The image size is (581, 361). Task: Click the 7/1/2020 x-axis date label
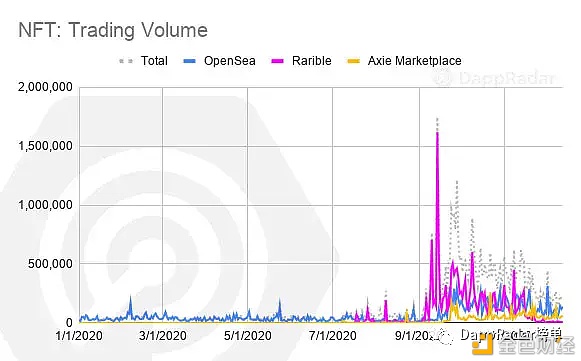point(333,336)
